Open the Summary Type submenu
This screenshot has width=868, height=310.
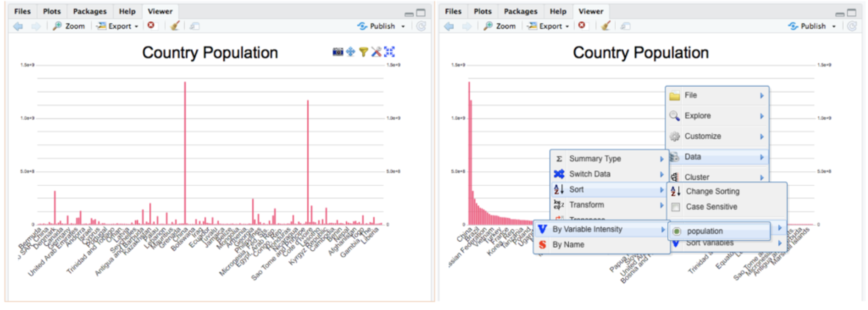[609, 159]
